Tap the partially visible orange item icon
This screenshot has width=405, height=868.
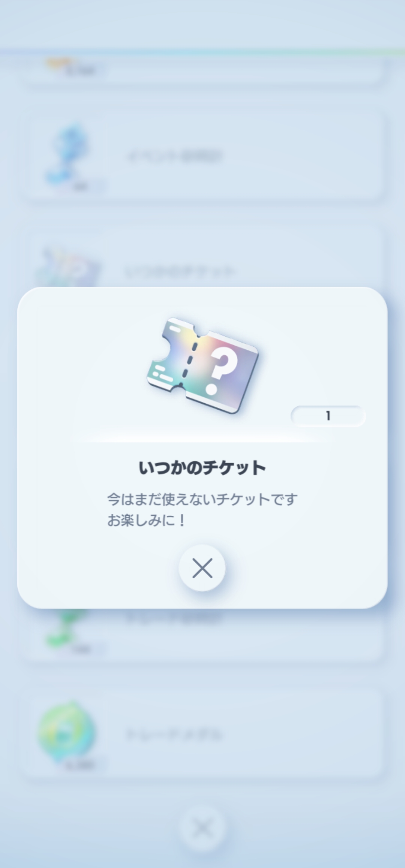[x=60, y=63]
